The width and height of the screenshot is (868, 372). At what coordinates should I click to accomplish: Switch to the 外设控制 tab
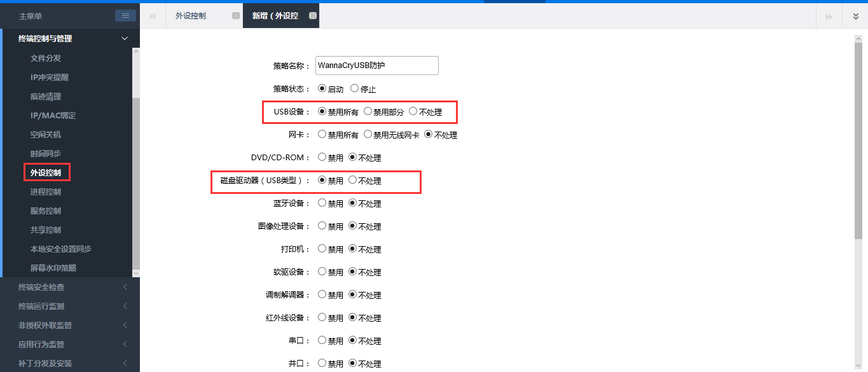[x=191, y=16]
